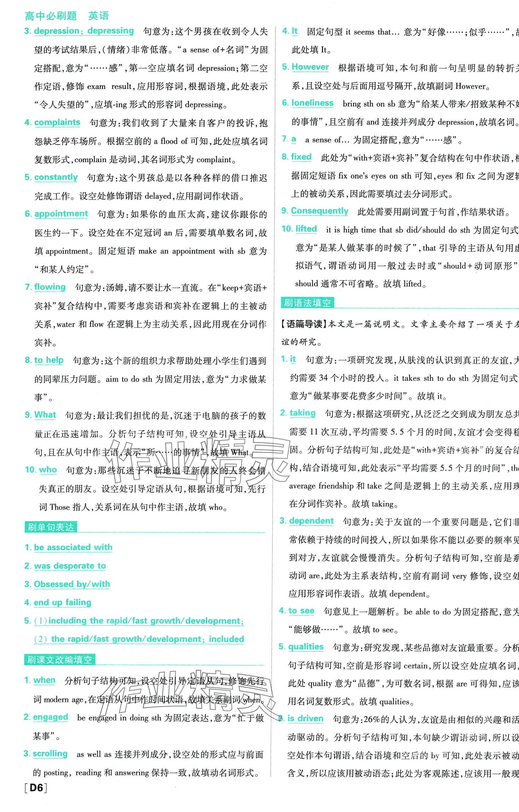This screenshot has height=812, width=519.
Task: Click answer 'Obsessed by/with'
Action: [72, 584]
